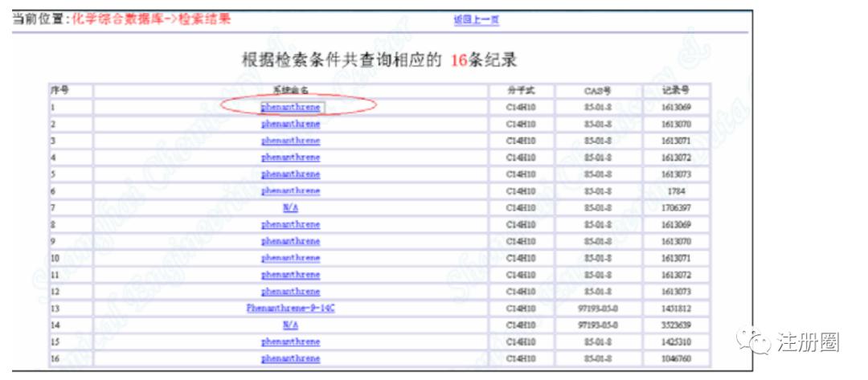Select record number 1046760
Viewport: 868px width, 380px height.
(x=676, y=358)
